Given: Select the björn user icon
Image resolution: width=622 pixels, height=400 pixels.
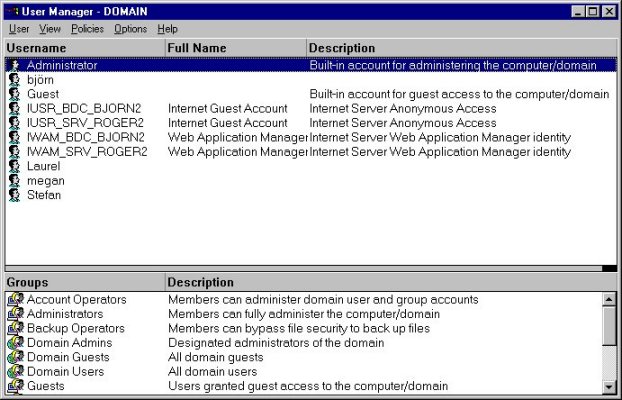Looking at the screenshot, I should click(x=14, y=80).
